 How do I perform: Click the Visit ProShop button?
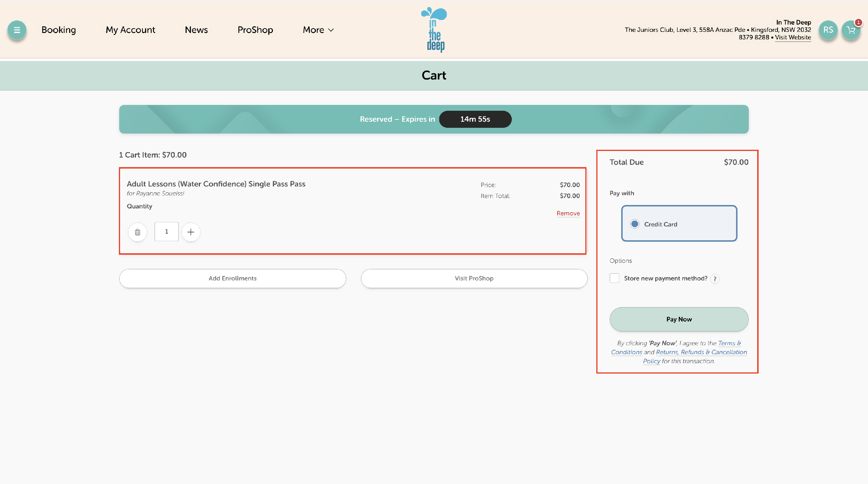pyautogui.click(x=474, y=278)
